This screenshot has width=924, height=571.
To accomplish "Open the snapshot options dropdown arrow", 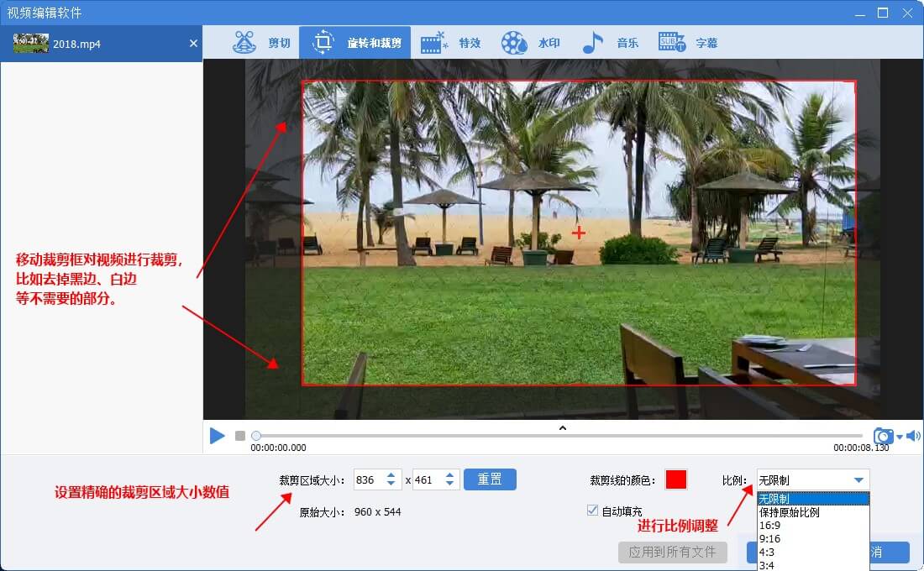I will (900, 437).
